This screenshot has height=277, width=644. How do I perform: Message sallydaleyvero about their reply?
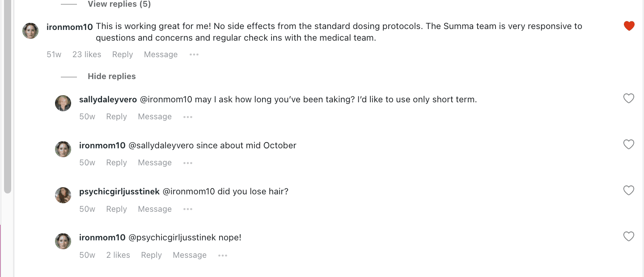[x=154, y=116]
